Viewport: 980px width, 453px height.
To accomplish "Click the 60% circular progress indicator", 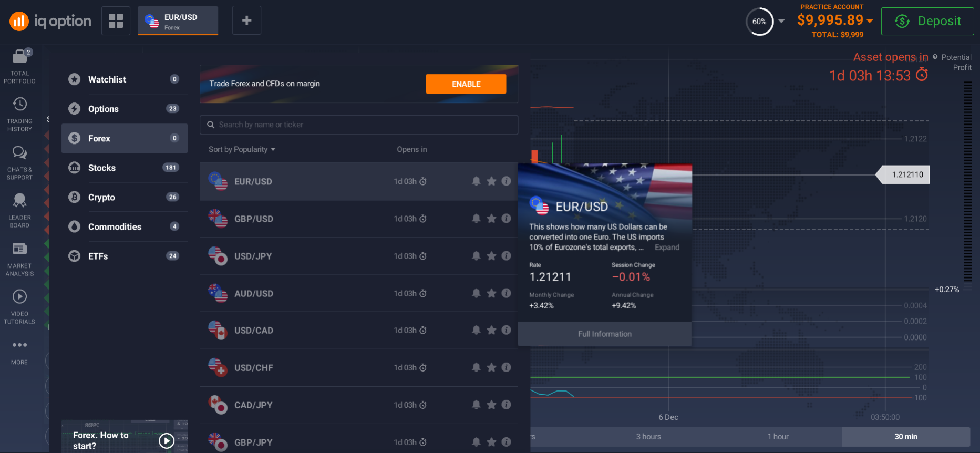I will [759, 22].
